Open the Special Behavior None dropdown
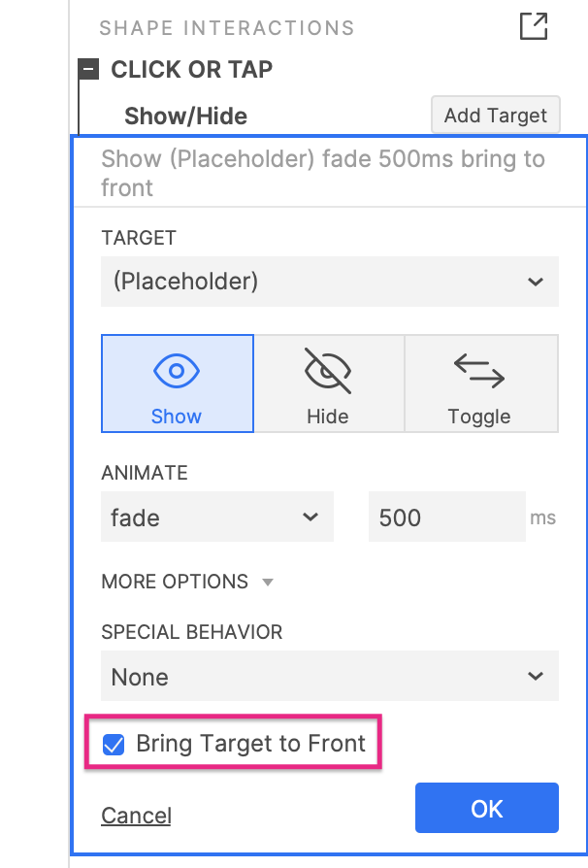This screenshot has height=868, width=588. click(x=330, y=676)
